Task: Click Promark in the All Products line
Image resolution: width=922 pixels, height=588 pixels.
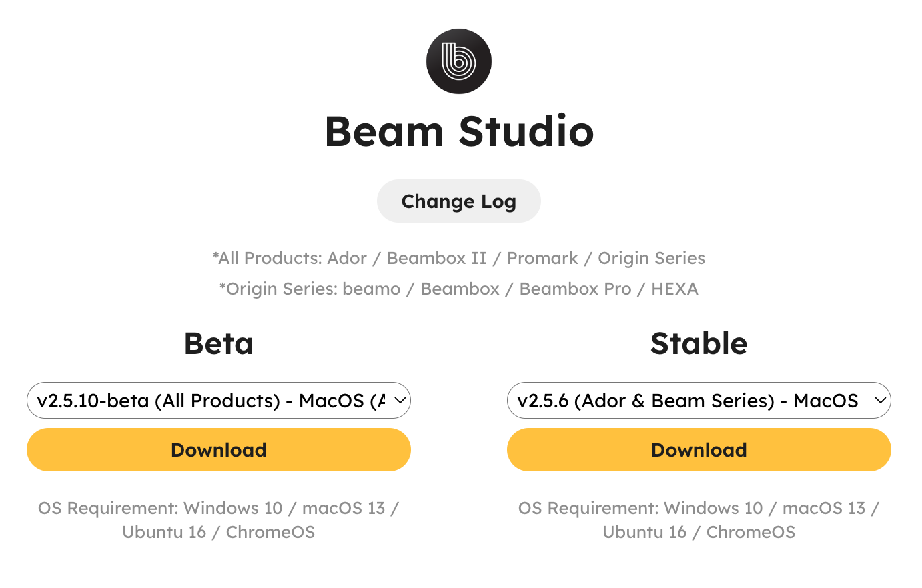Action: point(542,259)
